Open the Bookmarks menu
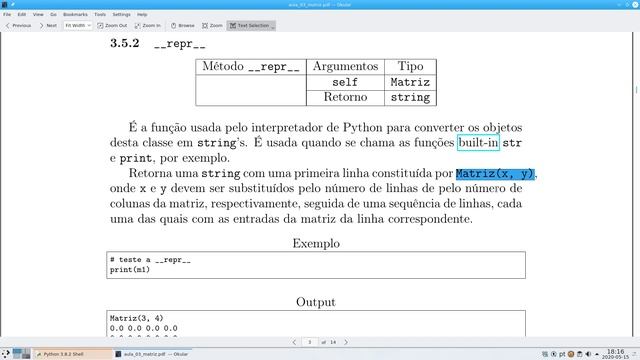The width and height of the screenshot is (640, 360). point(75,14)
